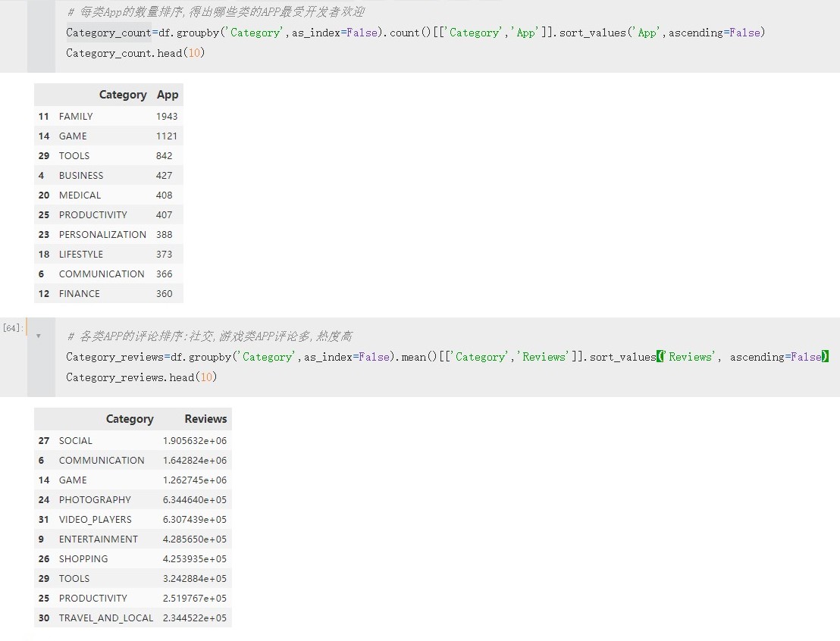Select COMMUNICATION in the reviews table

(x=102, y=461)
